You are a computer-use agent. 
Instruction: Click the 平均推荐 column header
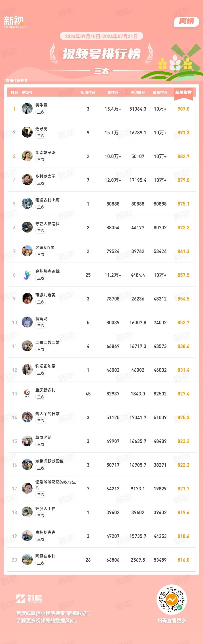[138, 93]
